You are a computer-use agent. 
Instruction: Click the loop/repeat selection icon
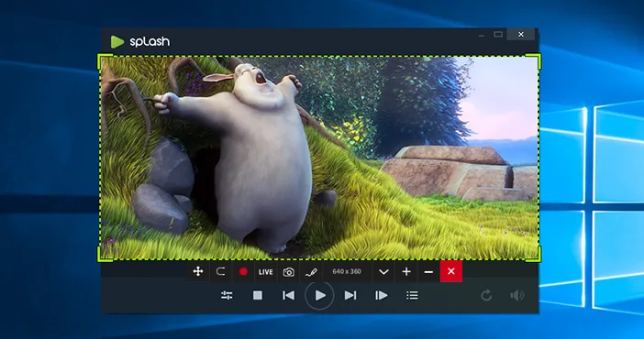(220, 271)
